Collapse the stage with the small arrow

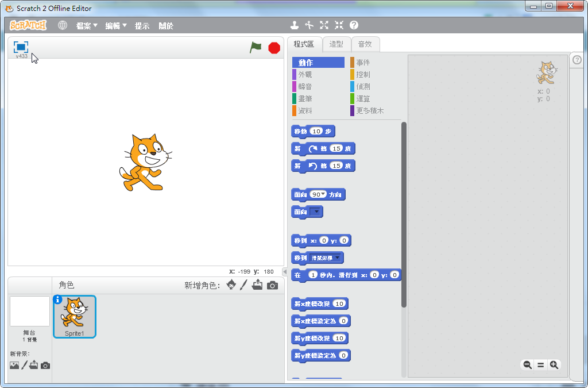pos(285,272)
